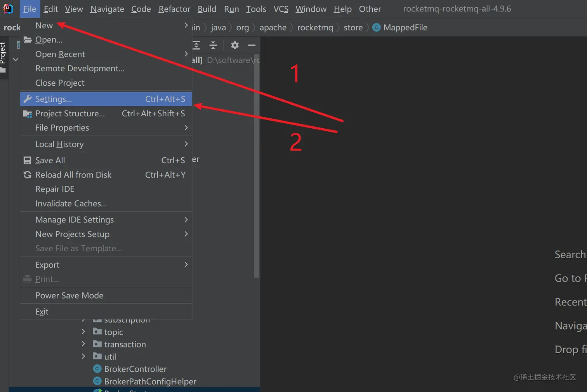Open the Run menu
Image resolution: width=587 pixels, height=392 pixels.
[x=231, y=9]
